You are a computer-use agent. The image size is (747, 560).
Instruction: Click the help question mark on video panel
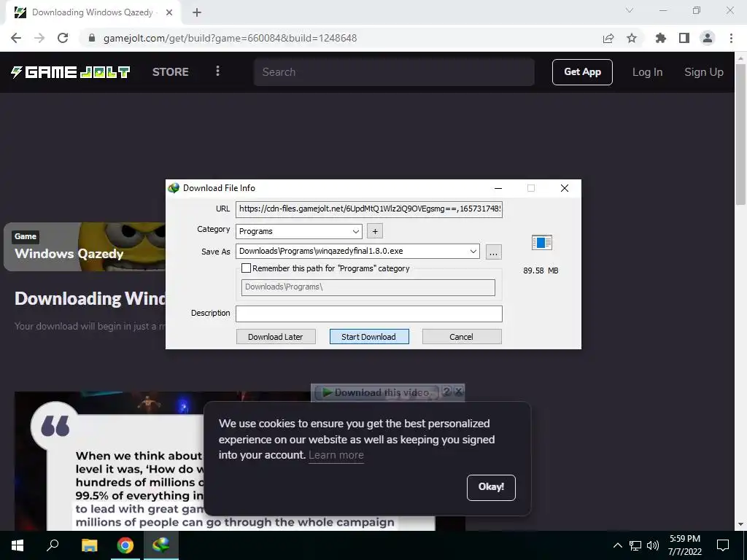[446, 392]
